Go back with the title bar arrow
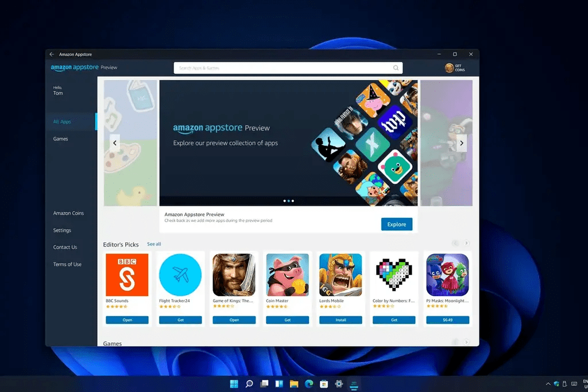Viewport: 588px width, 392px height. (52, 54)
